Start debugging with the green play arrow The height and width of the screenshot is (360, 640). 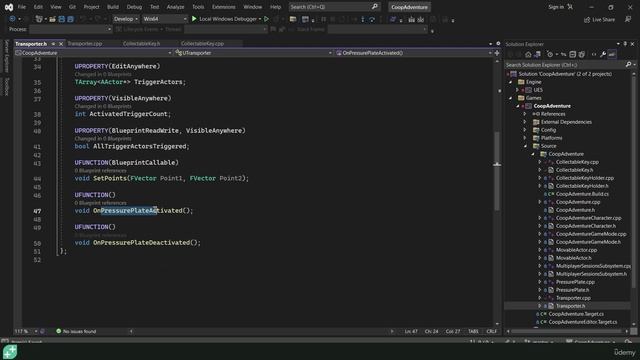coord(194,19)
